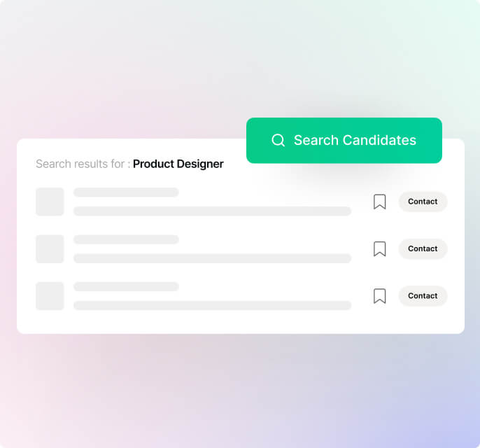480x448 pixels.
Task: Click the "Search results for" label
Action: point(83,164)
